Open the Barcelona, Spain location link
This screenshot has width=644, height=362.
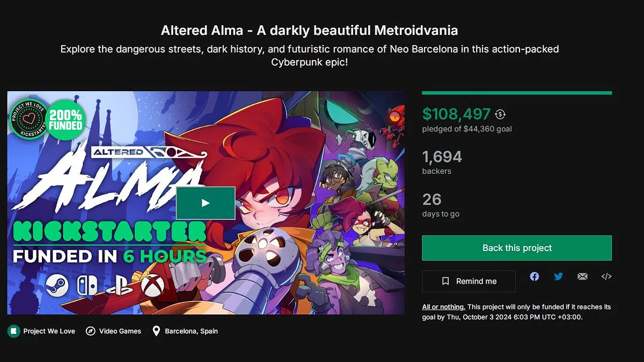(x=191, y=331)
